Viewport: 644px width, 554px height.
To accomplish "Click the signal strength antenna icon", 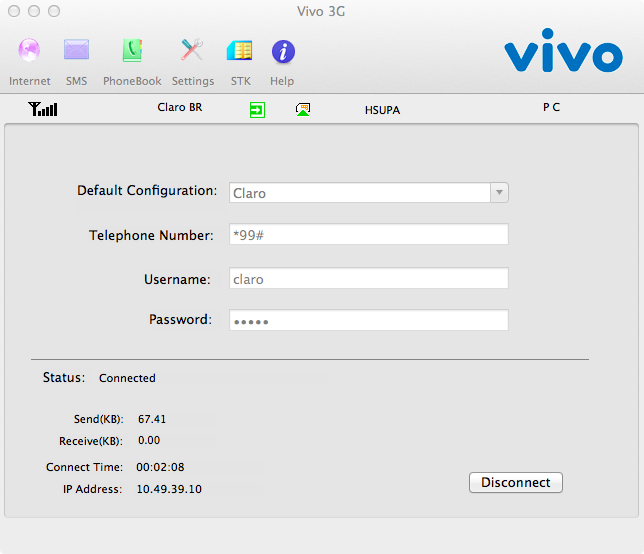I will click(x=43, y=109).
